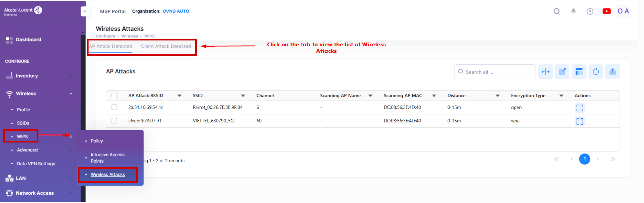Expand the Wireless section in the sidebar
The image size is (644, 203).
[x=26, y=93]
